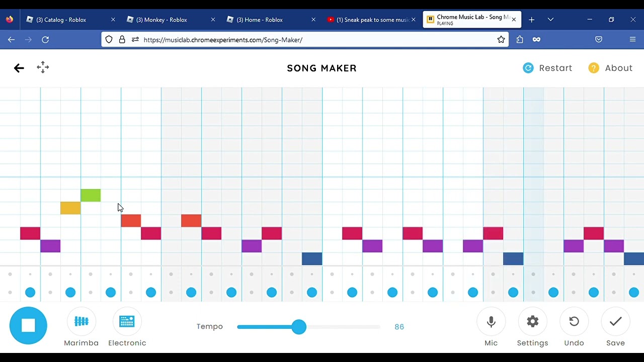Bookmark this page with the star
644x362 pixels.
[501, 40]
